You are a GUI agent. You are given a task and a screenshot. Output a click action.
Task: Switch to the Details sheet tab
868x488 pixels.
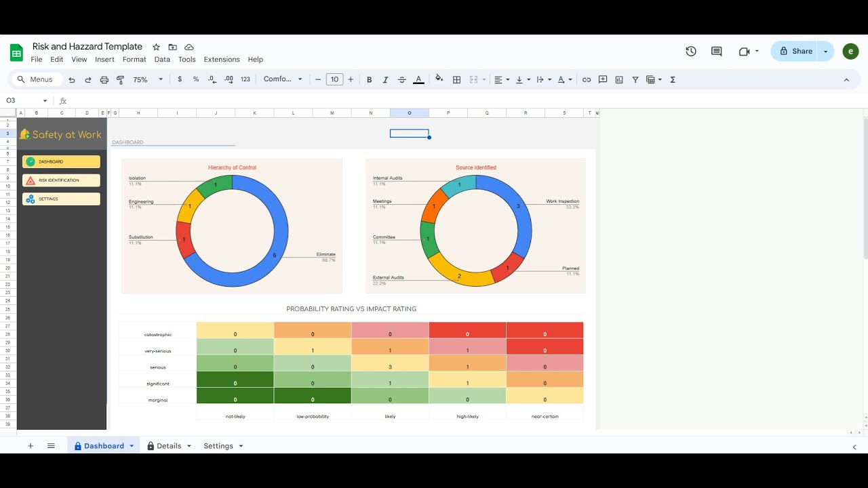point(169,446)
